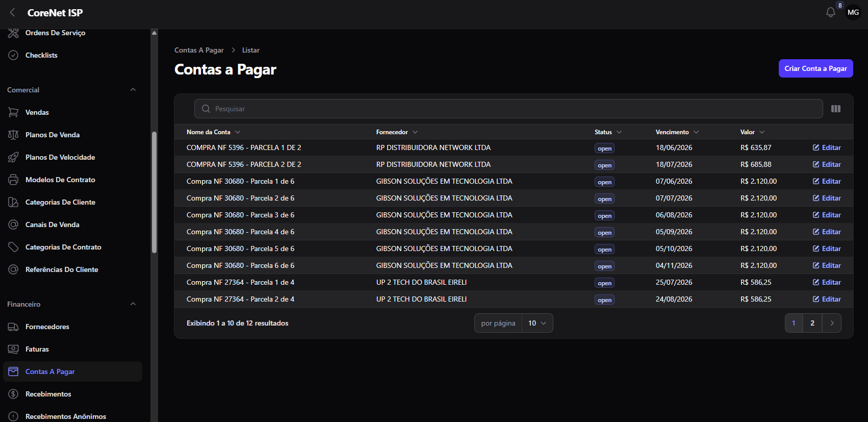Open the per-page 10 dropdown
The image size is (868, 422).
tap(537, 323)
